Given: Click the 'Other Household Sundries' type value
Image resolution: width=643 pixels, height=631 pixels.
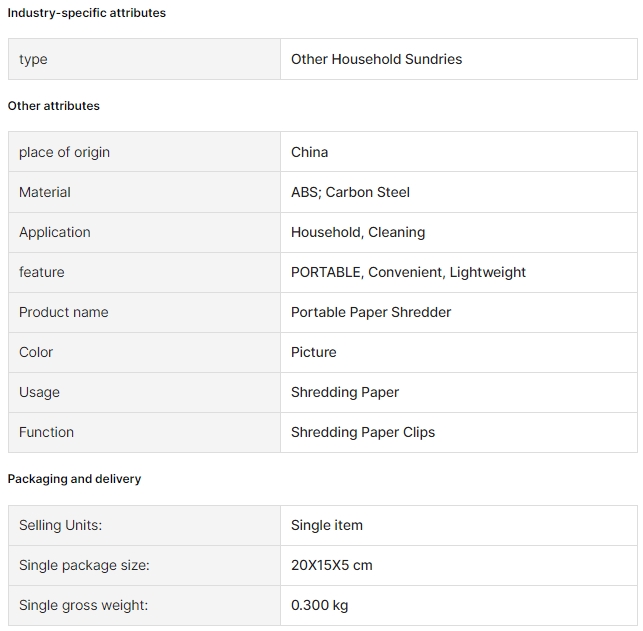Looking at the screenshot, I should coord(376,59).
